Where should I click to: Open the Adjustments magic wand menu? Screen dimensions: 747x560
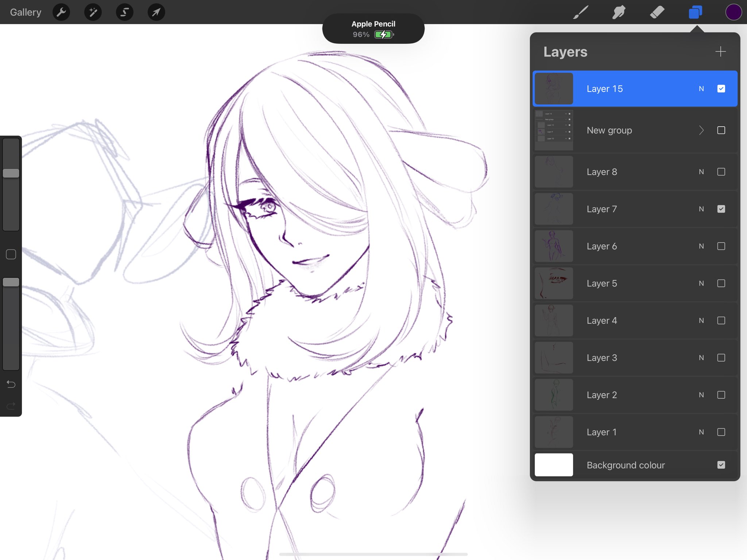93,12
